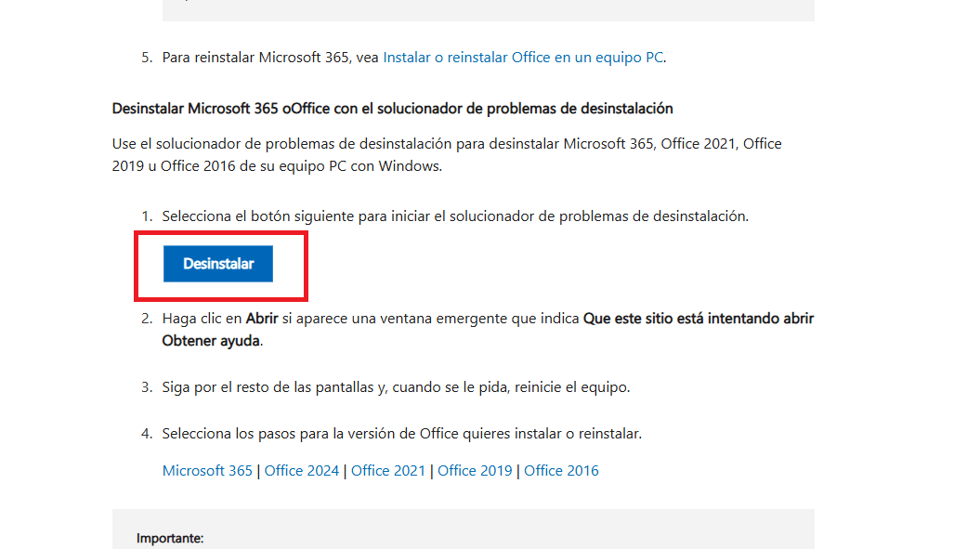Click the gray box at the page top
Screen dimensions: 980x549
pos(488,9)
